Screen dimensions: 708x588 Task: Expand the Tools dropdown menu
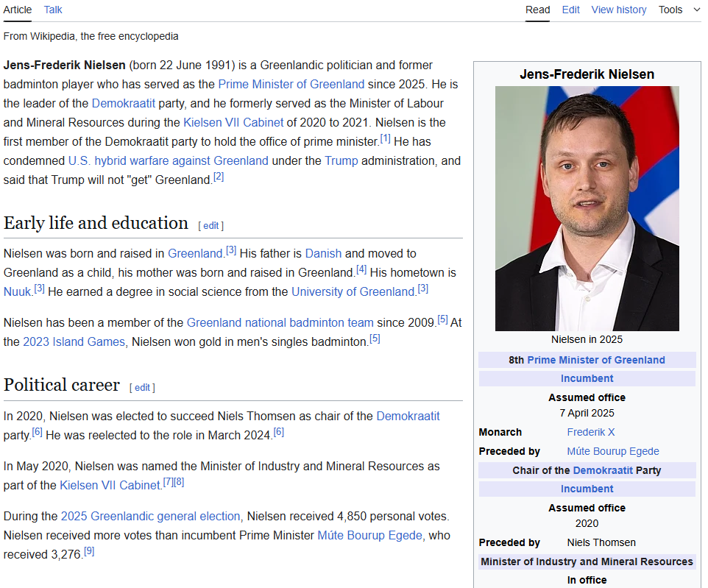click(x=679, y=10)
